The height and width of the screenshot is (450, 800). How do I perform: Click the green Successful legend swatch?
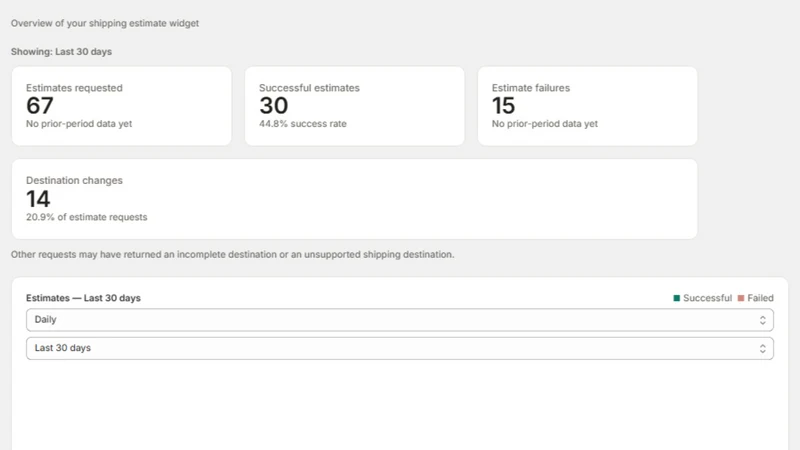point(677,298)
